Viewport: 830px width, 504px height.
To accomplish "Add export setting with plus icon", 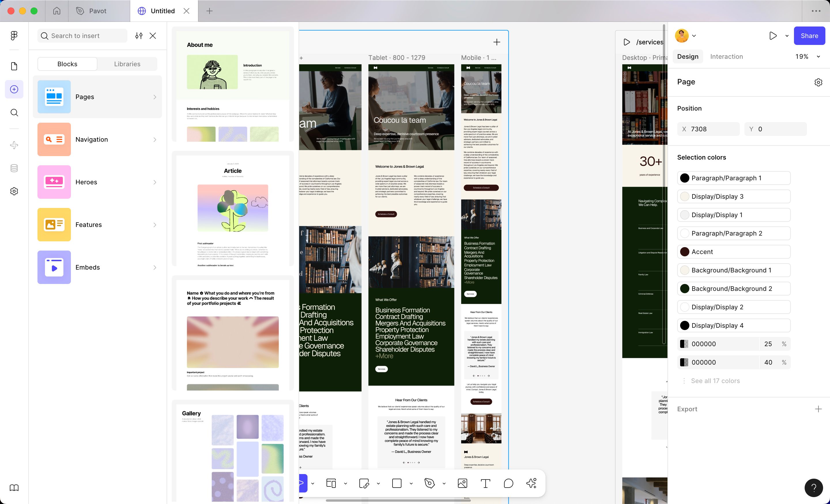I will click(x=818, y=409).
